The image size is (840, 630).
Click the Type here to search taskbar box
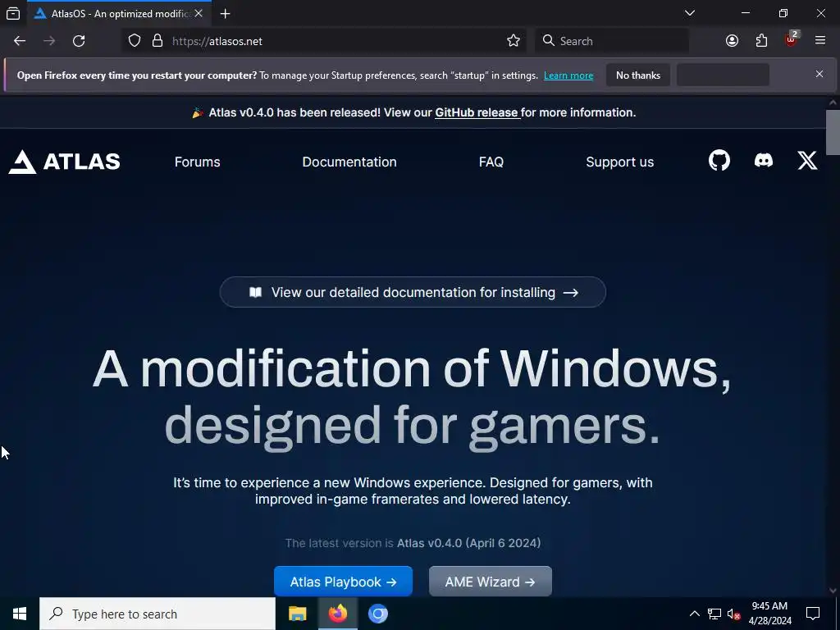[x=157, y=614]
